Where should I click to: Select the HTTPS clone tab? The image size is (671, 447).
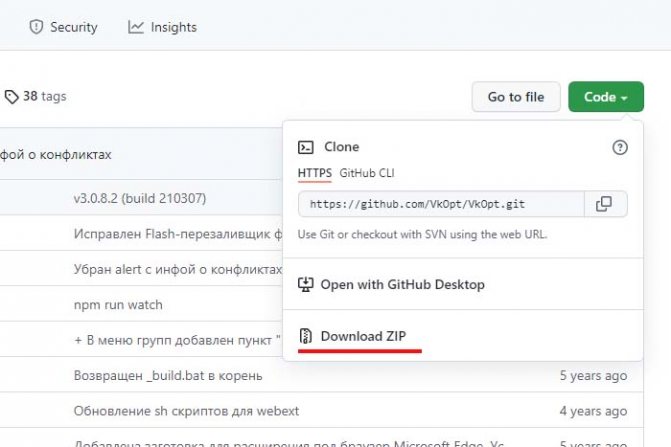pyautogui.click(x=315, y=173)
